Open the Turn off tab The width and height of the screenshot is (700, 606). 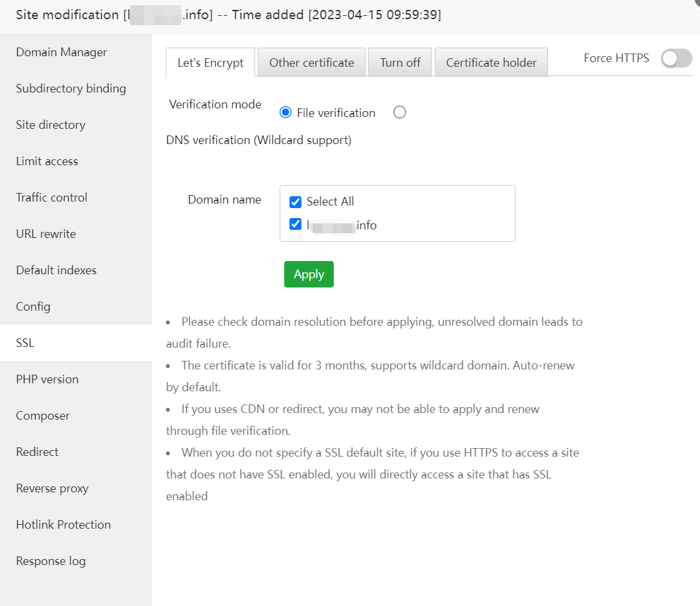coord(400,63)
